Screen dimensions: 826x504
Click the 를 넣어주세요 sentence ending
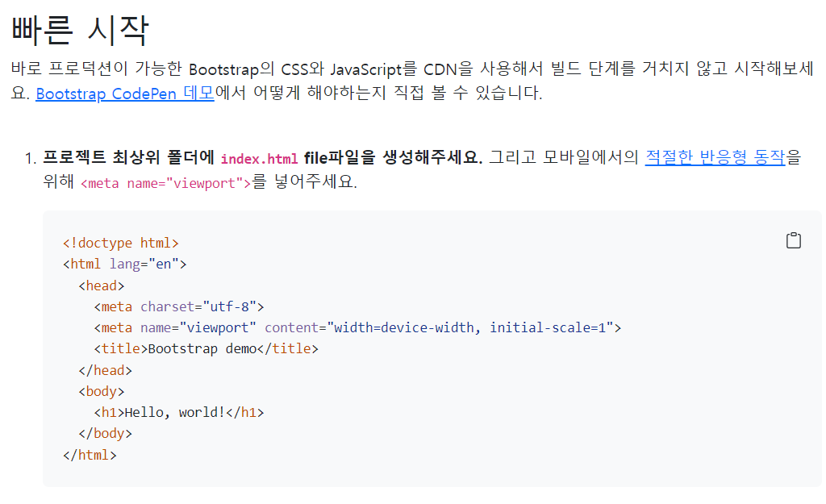coord(304,181)
